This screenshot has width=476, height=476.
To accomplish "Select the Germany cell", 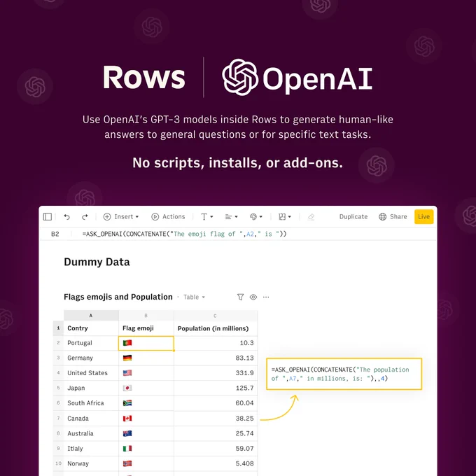I will click(x=91, y=358).
